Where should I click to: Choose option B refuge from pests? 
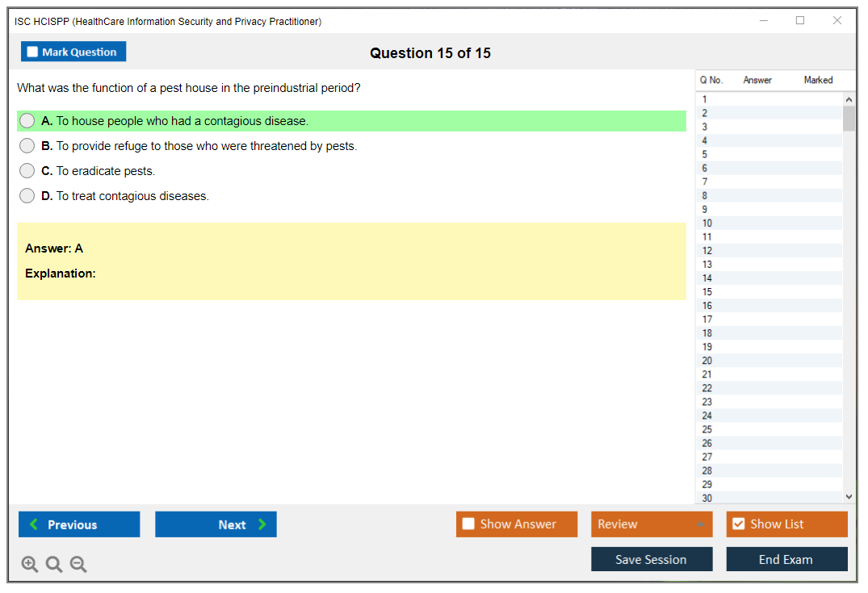point(27,146)
